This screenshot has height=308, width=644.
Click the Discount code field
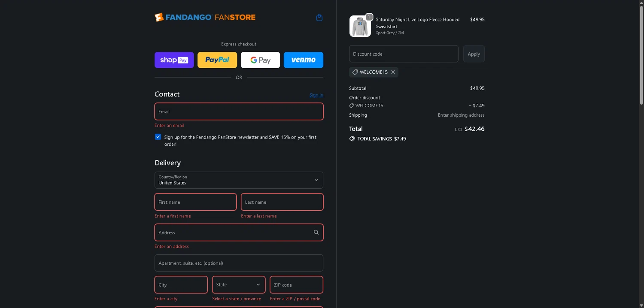(404, 54)
